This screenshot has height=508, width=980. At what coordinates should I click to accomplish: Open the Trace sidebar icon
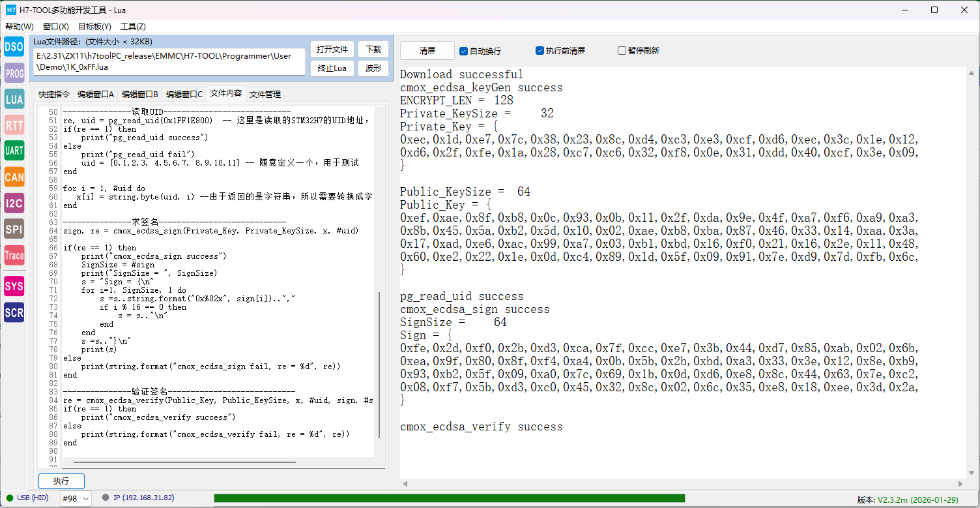(x=14, y=256)
